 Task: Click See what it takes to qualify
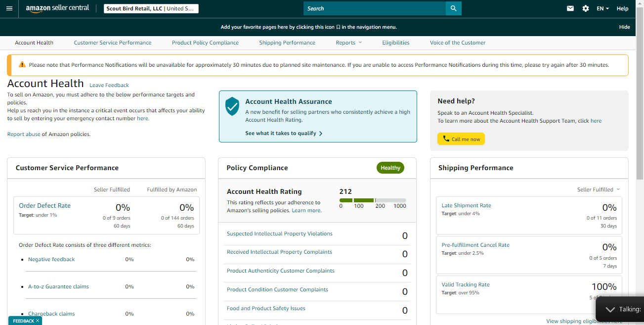point(284,133)
